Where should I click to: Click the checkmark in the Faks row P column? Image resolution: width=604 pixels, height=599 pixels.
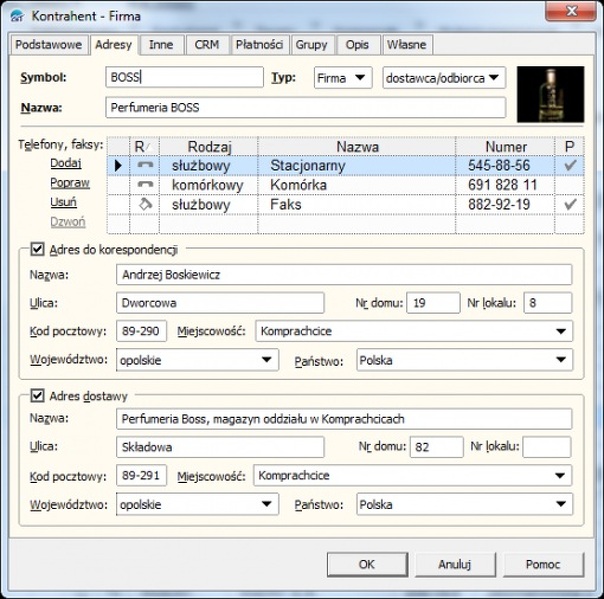[570, 205]
